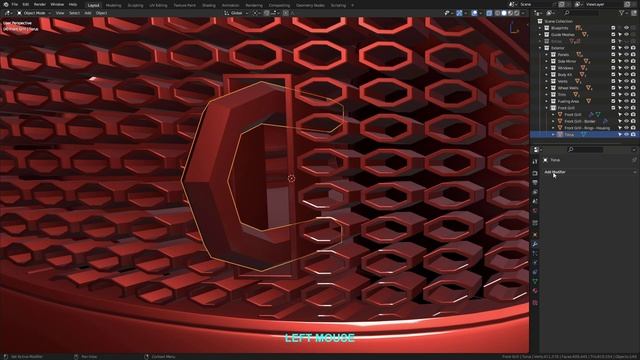Screen dimensions: 640x360
Task: Open the Render properties tab
Action: [x=535, y=173]
